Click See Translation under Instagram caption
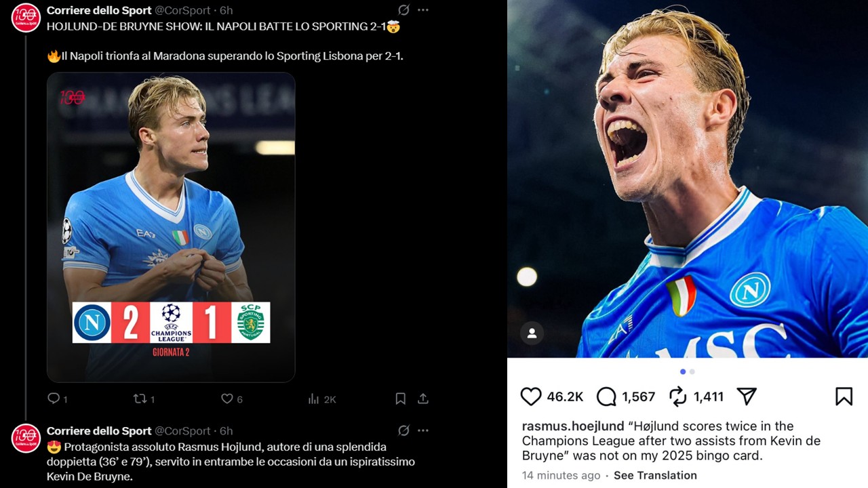 point(655,475)
